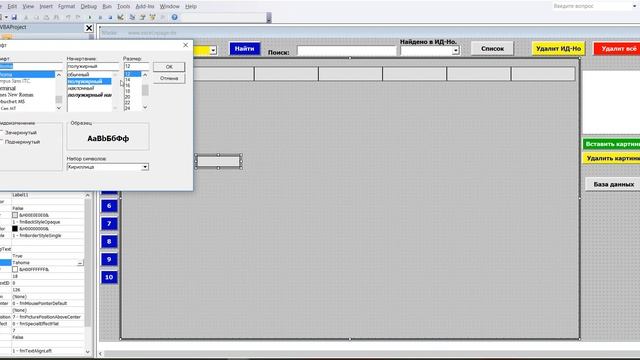Click the Break pause icon in toolbar

click(x=100, y=17)
